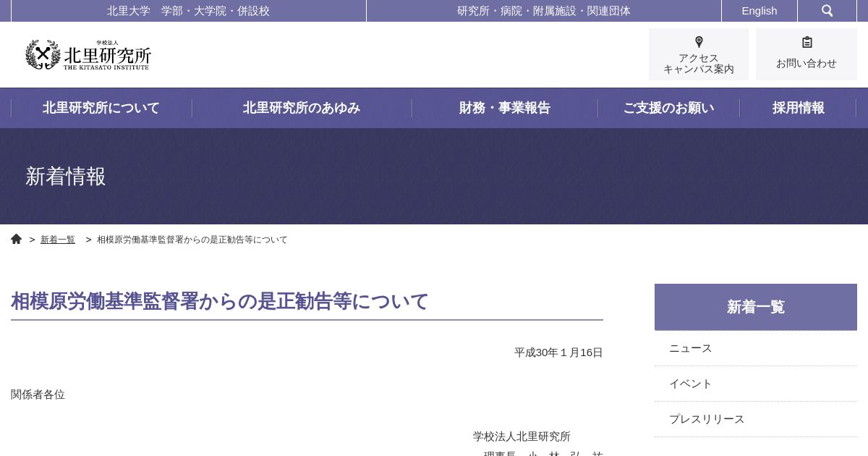
Task: Click date text 平成30年1月16日
Action: click(x=558, y=352)
